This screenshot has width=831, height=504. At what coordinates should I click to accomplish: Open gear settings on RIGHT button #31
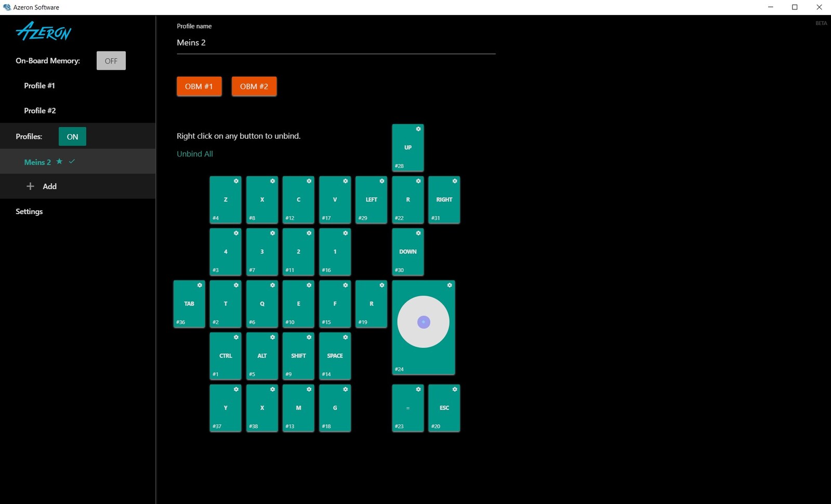pos(455,181)
